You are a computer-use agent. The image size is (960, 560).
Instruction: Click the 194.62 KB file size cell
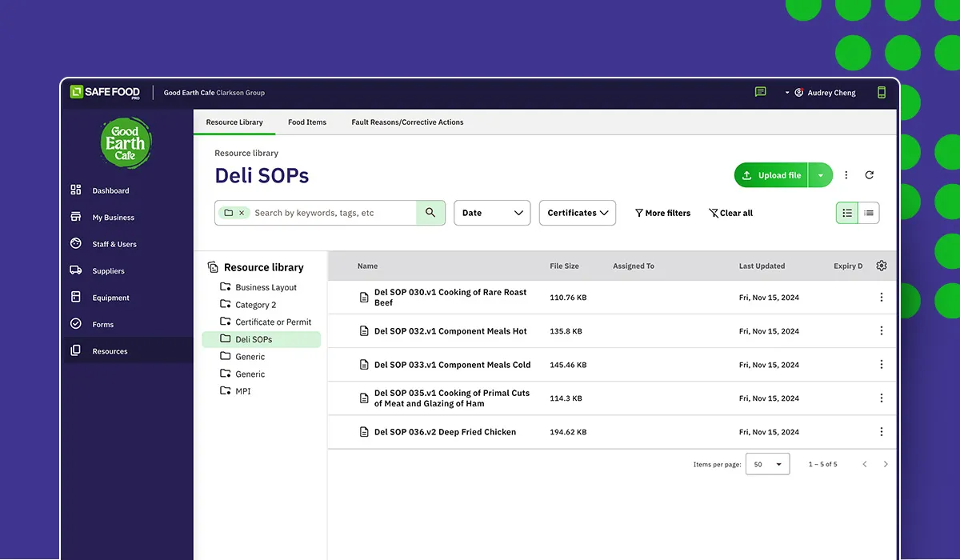(568, 432)
